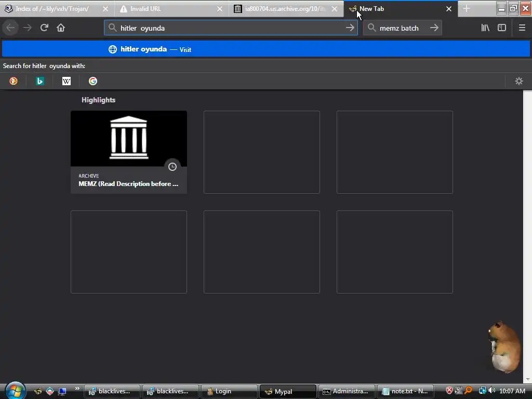
Task: Switch to ia800704.us.archive.org tab
Action: [x=286, y=9]
